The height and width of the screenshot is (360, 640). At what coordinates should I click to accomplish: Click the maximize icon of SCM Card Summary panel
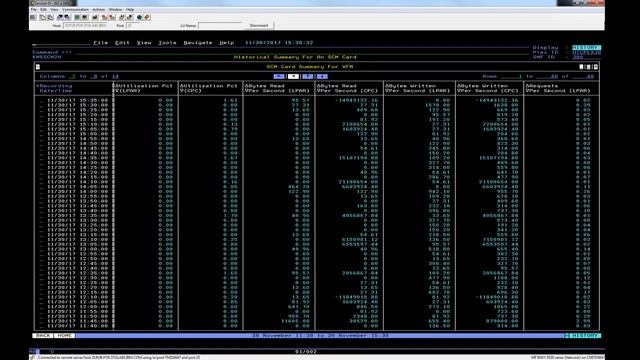tap(588, 67)
